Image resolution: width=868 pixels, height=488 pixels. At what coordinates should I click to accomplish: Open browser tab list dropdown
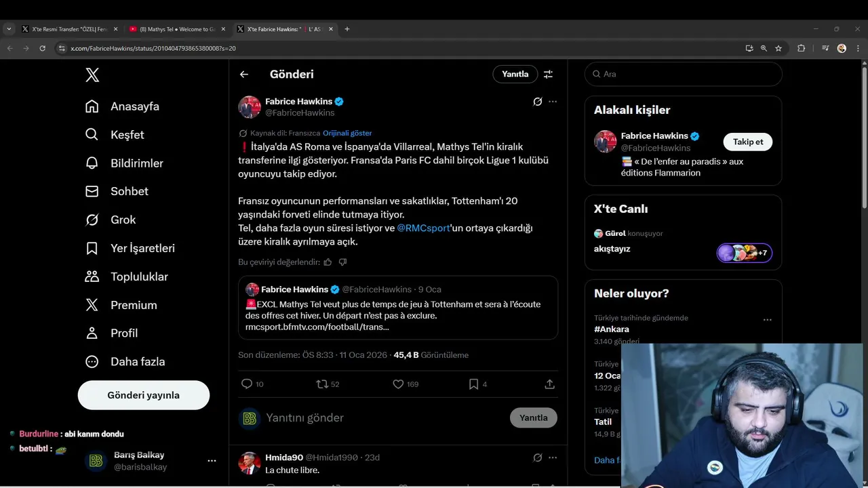pyautogui.click(x=9, y=29)
